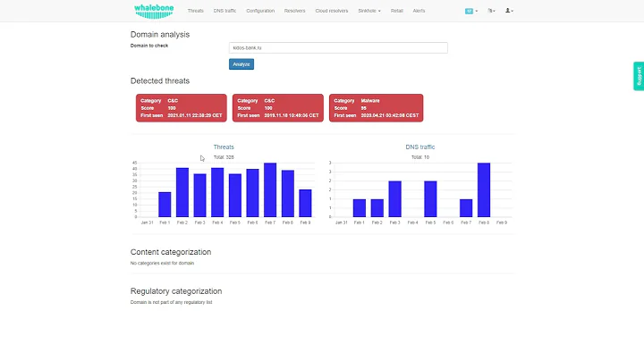This screenshot has height=361, width=644.
Task: Open the language selector dropdown
Action: coord(492,11)
